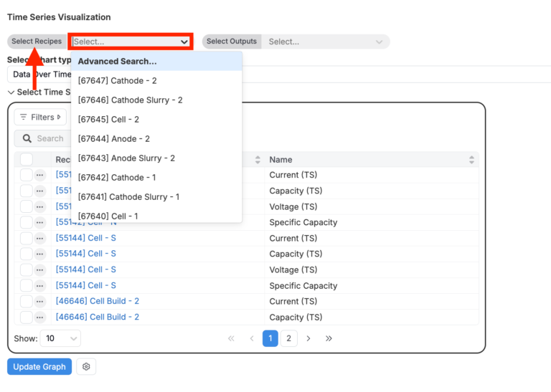Click the Name column header

pyautogui.click(x=281, y=160)
